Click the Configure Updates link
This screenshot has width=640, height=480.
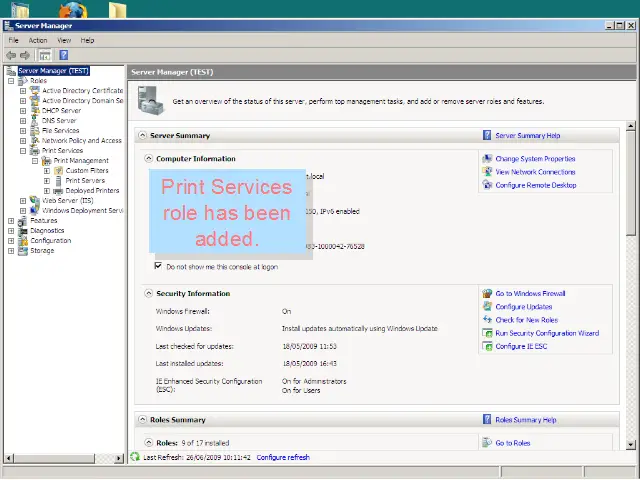[524, 307]
